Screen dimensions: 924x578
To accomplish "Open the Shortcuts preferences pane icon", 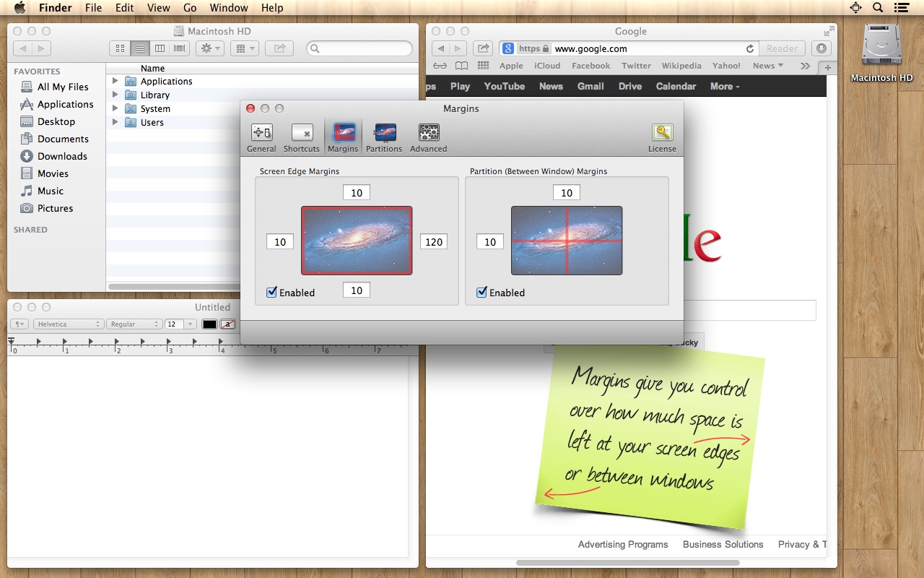I will (x=302, y=133).
